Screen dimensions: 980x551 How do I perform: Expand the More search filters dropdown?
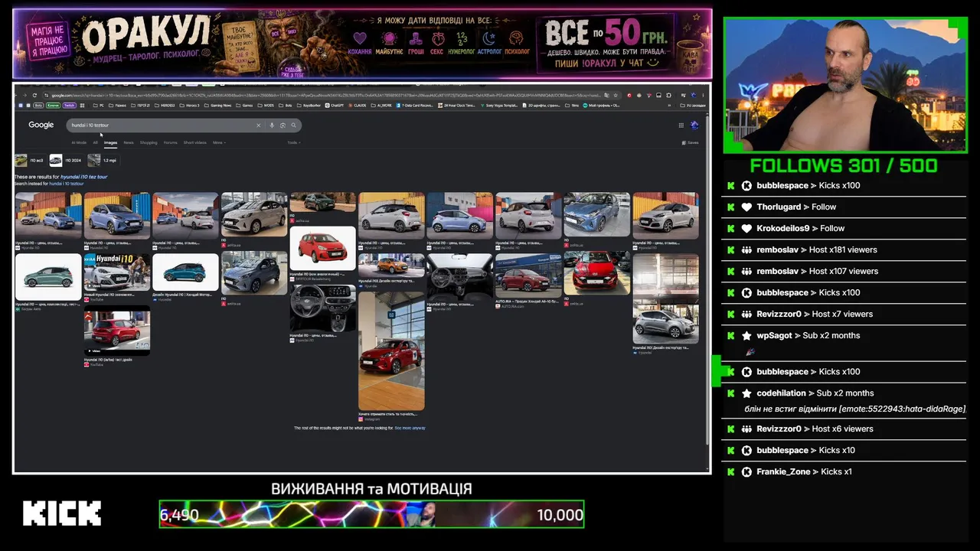coord(219,142)
